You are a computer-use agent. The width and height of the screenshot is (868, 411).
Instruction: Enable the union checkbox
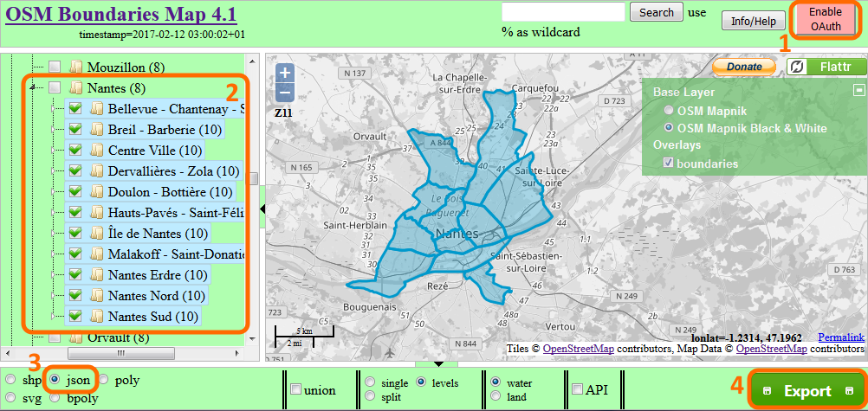pos(295,390)
